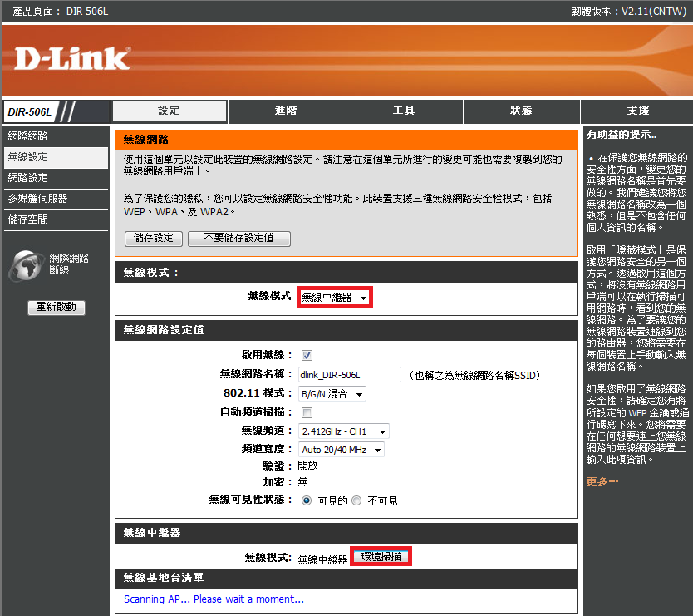
Task: Click the 產品頁面: DIR-506L text
Action: tap(61, 11)
